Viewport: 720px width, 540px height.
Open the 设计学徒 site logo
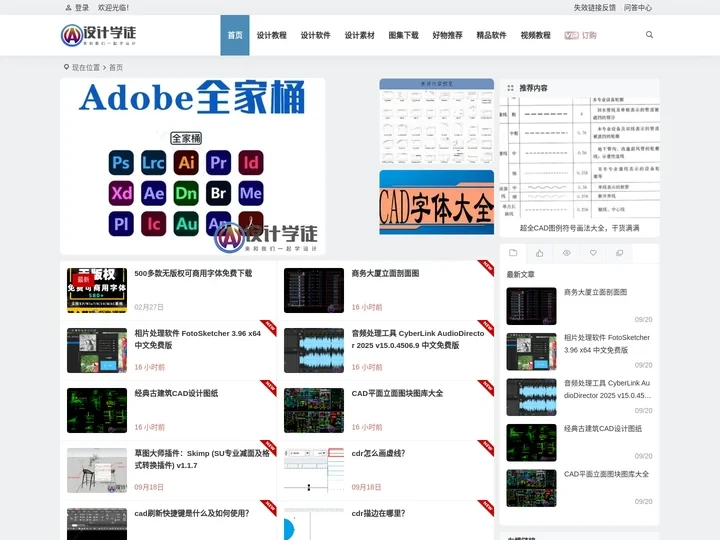[x=98, y=35]
